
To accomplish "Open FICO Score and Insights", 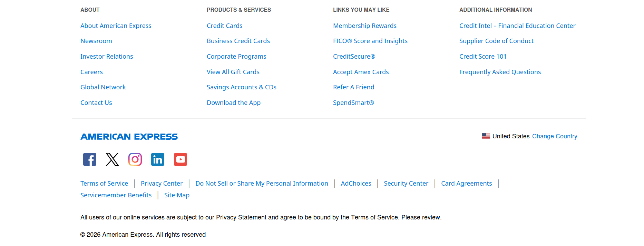I will [x=370, y=41].
